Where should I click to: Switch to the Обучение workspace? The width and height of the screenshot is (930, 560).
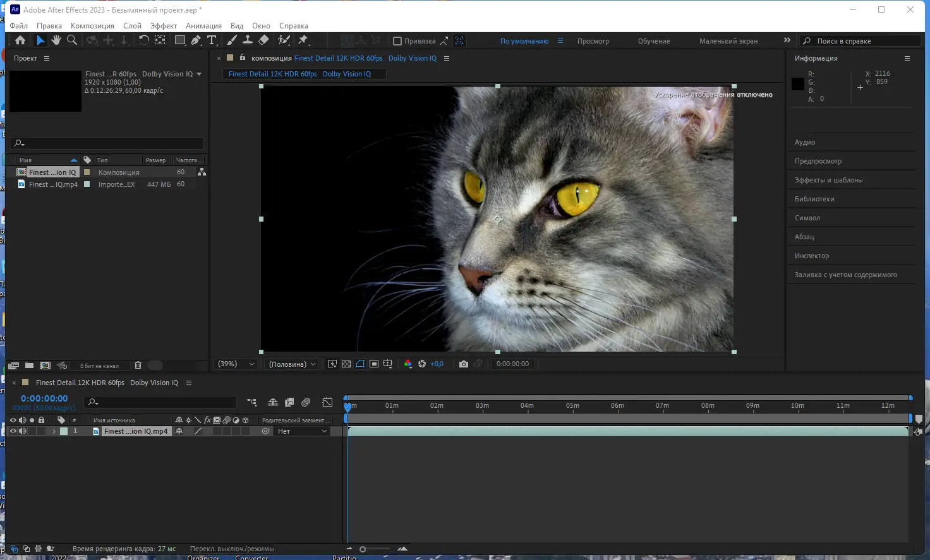(x=654, y=41)
